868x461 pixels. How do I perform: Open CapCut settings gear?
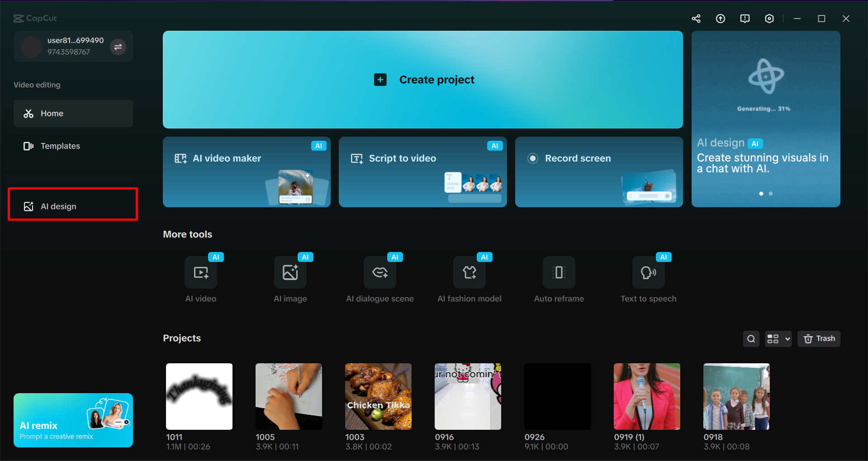coord(769,19)
